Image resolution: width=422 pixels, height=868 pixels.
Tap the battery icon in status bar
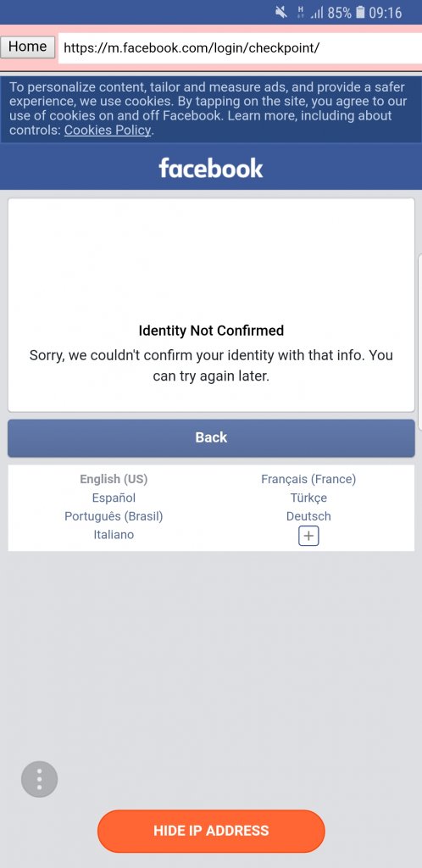361,12
